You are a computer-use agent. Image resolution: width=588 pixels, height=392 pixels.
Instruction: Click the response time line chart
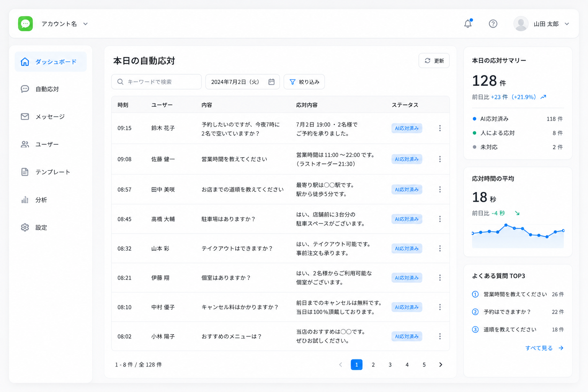tap(518, 235)
